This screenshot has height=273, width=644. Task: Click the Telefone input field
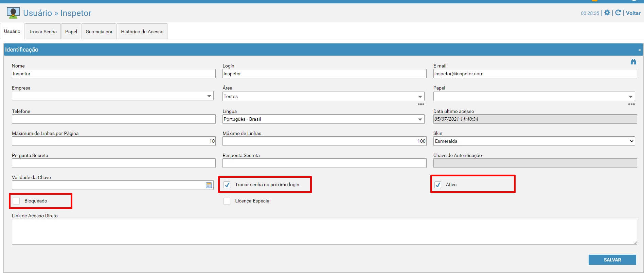coord(114,119)
